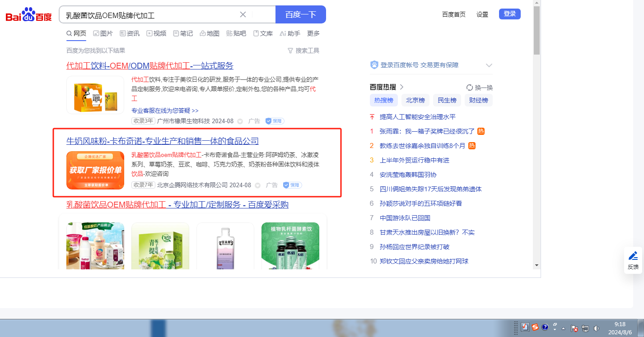The image size is (644, 337).
Task: Switch to the 图片 tab
Action: tap(103, 33)
